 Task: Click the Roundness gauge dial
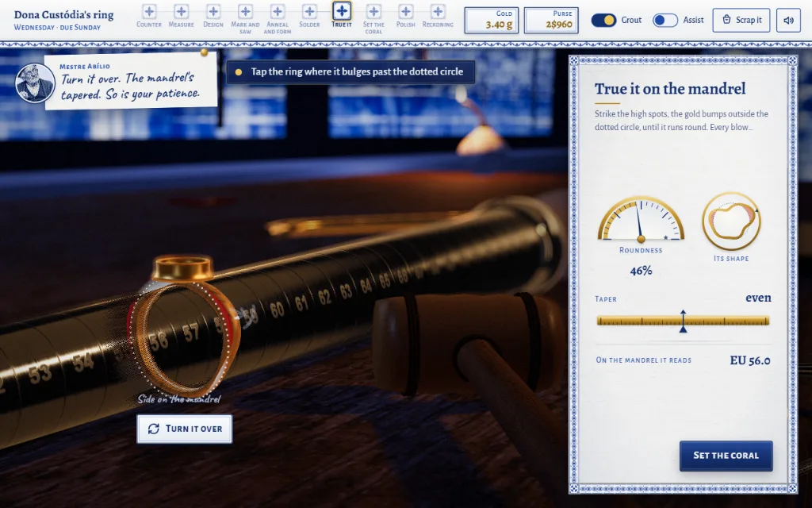(641, 219)
